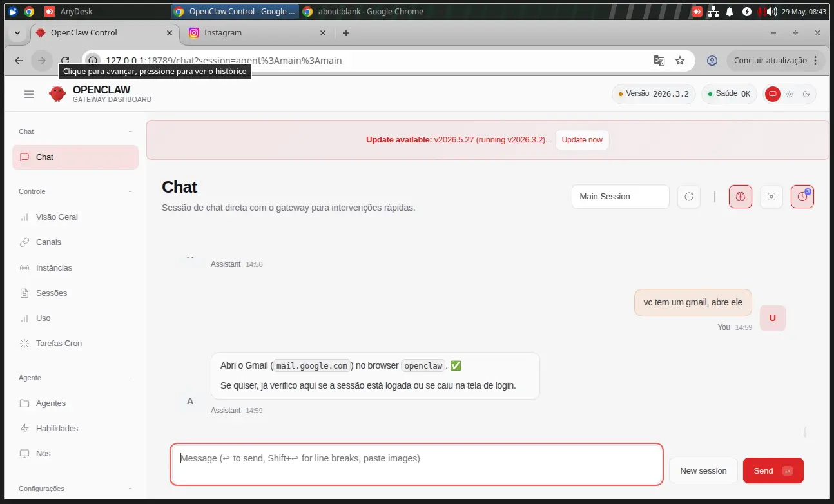Switch to AnyDesk in the taskbar
The height and width of the screenshot is (504, 834).
coord(68,11)
